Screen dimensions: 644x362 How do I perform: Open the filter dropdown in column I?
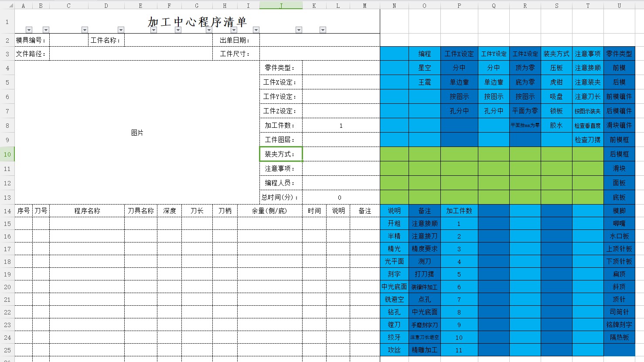pos(256,30)
